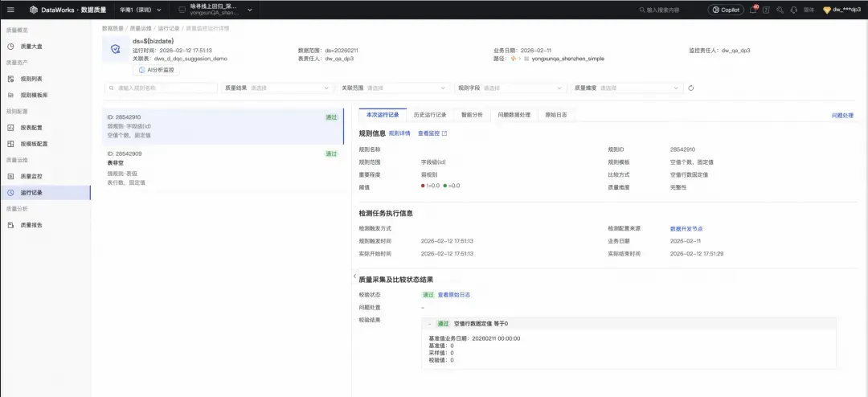Open 质量报告 in the sidebar
The width and height of the screenshot is (868, 397).
coord(45,225)
